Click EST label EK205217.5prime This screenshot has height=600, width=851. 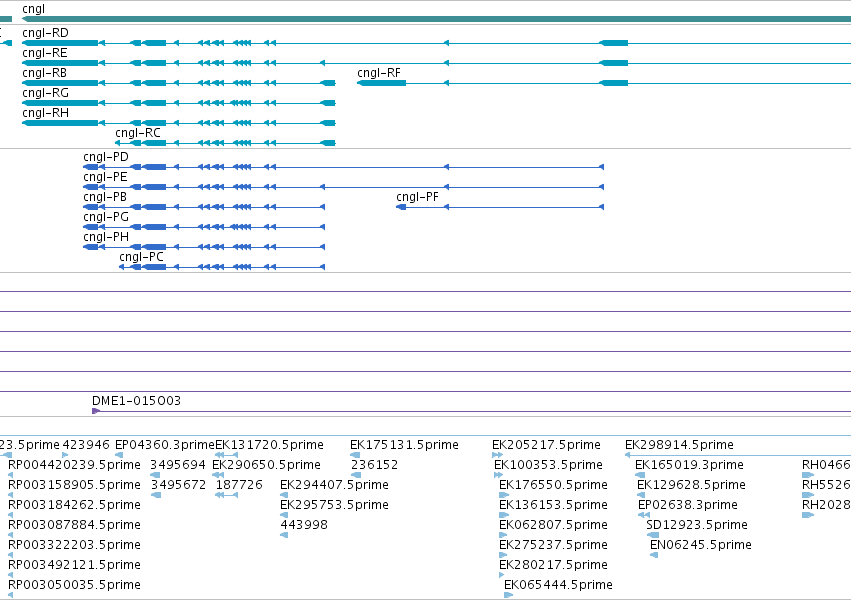[547, 445]
